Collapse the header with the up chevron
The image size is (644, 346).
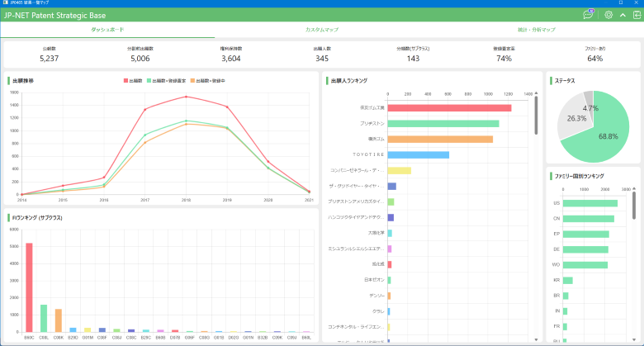[623, 15]
